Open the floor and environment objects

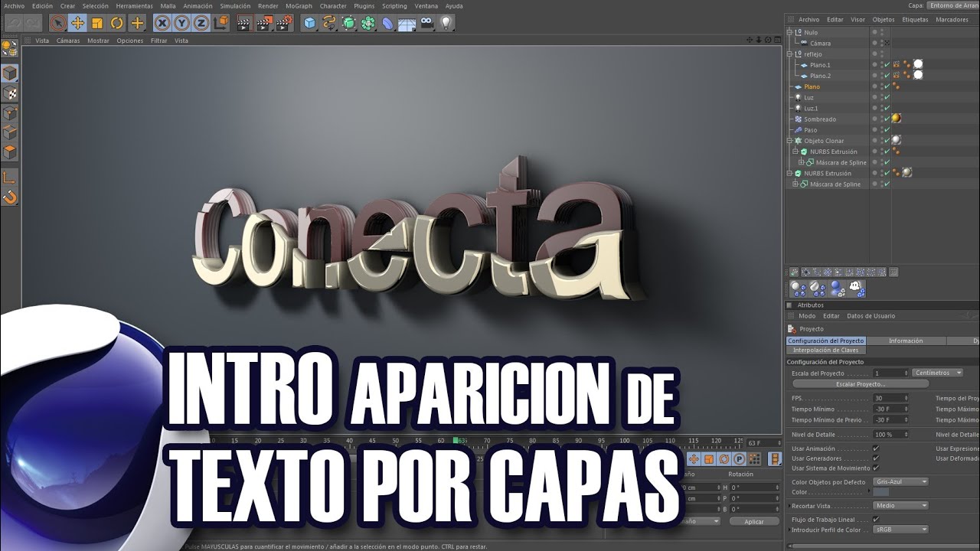[x=407, y=23]
